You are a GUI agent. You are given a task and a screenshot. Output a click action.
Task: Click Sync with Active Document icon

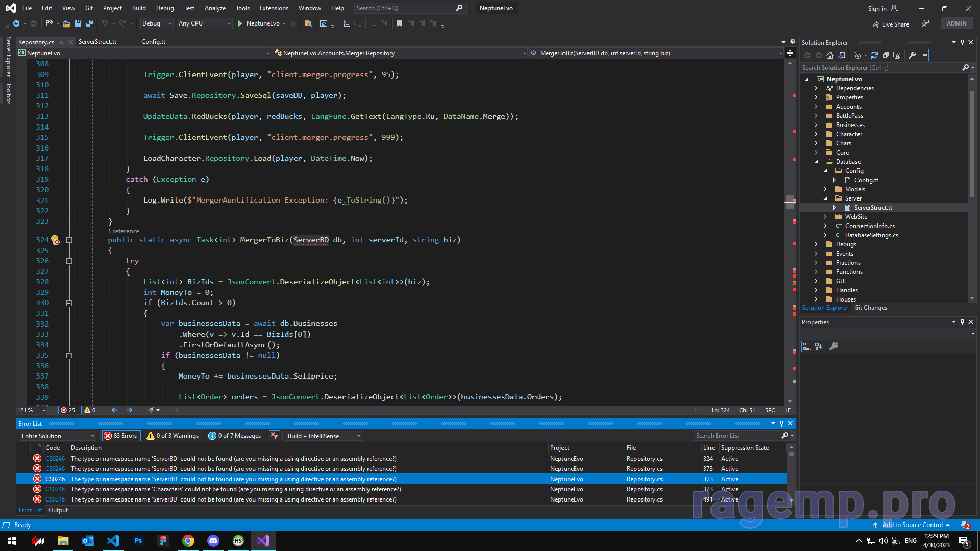coord(874,55)
